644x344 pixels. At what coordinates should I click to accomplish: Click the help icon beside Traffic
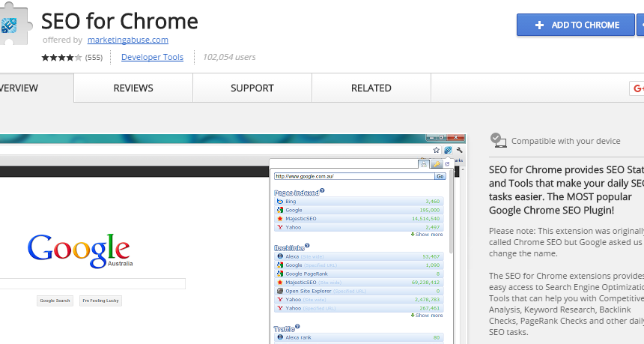pyautogui.click(x=297, y=327)
